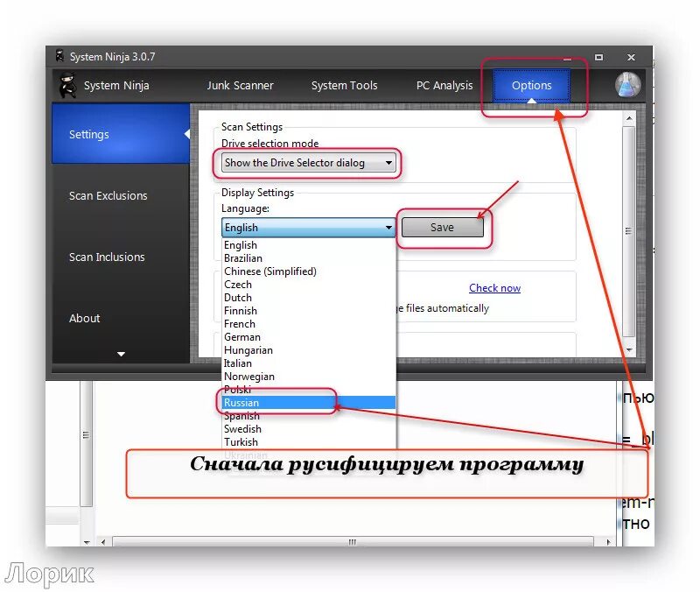Click the Save button

pos(442,228)
